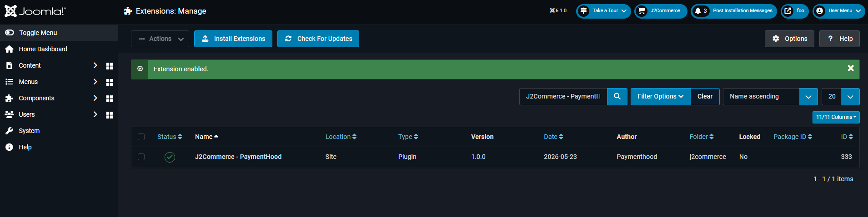Clear the search filter
Image resolution: width=868 pixels, height=217 pixels.
point(705,96)
